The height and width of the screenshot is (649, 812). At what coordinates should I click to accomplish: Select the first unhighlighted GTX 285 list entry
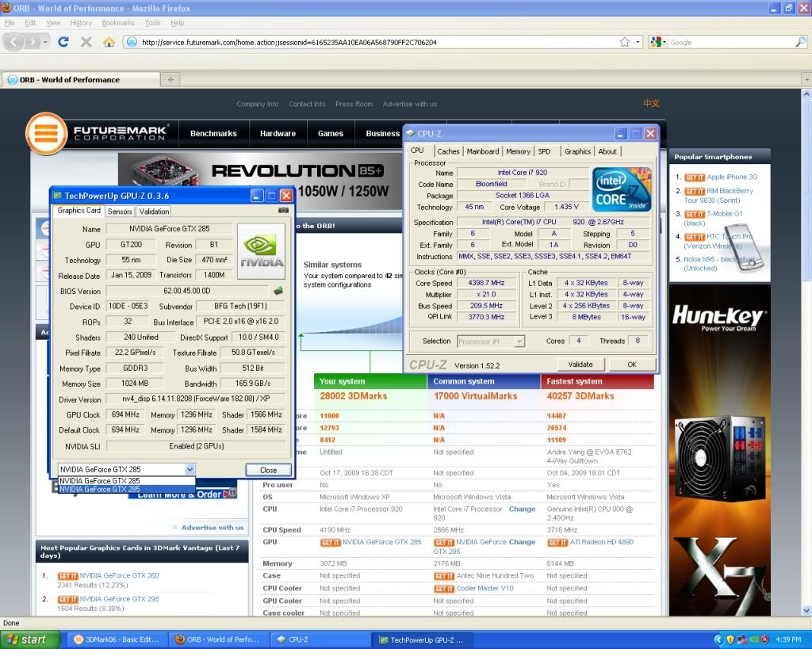pyautogui.click(x=126, y=481)
